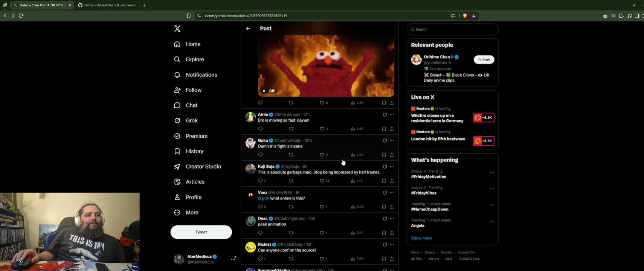Open Creator Studio in the sidebar
The image size is (644, 271).
[x=198, y=166]
